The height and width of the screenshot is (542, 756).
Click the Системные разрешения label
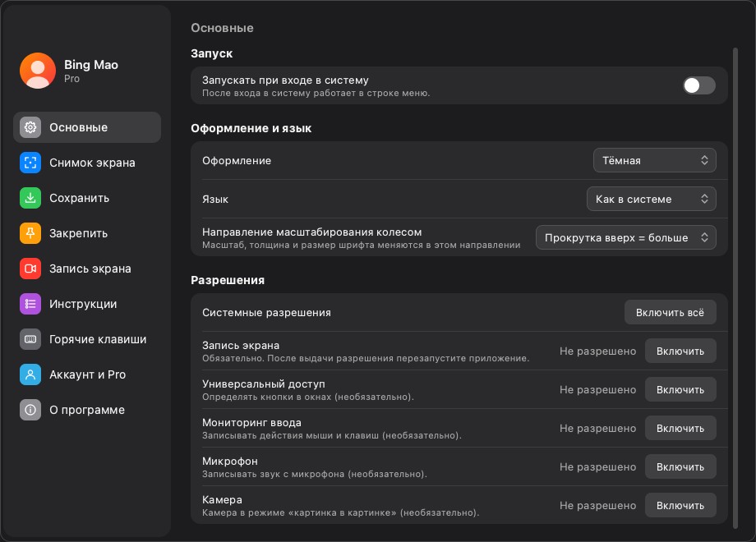[266, 313]
